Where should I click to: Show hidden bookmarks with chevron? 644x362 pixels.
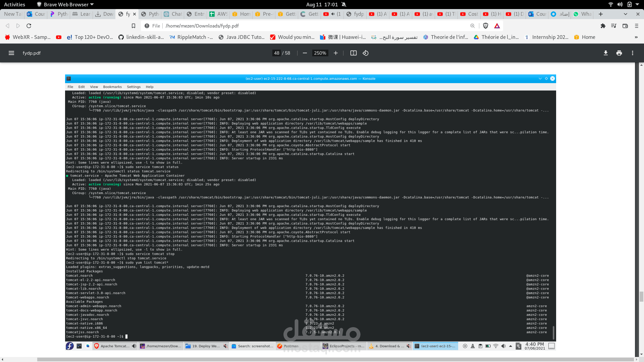(x=636, y=37)
